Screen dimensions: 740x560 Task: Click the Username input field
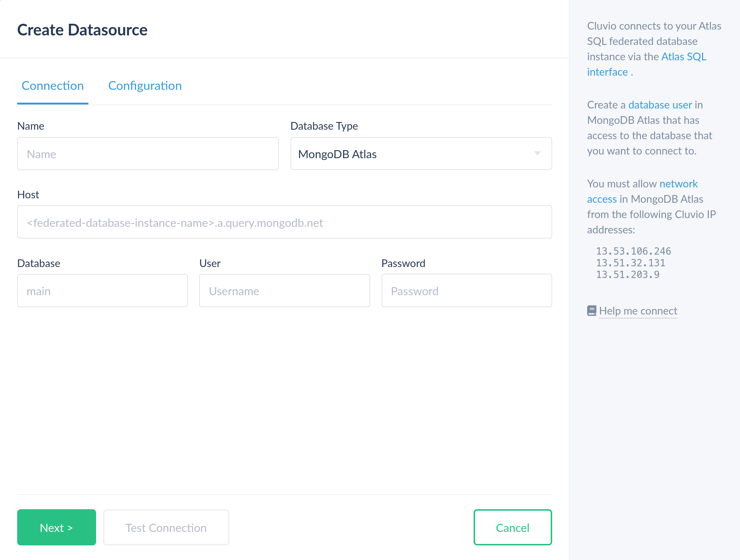(x=285, y=291)
